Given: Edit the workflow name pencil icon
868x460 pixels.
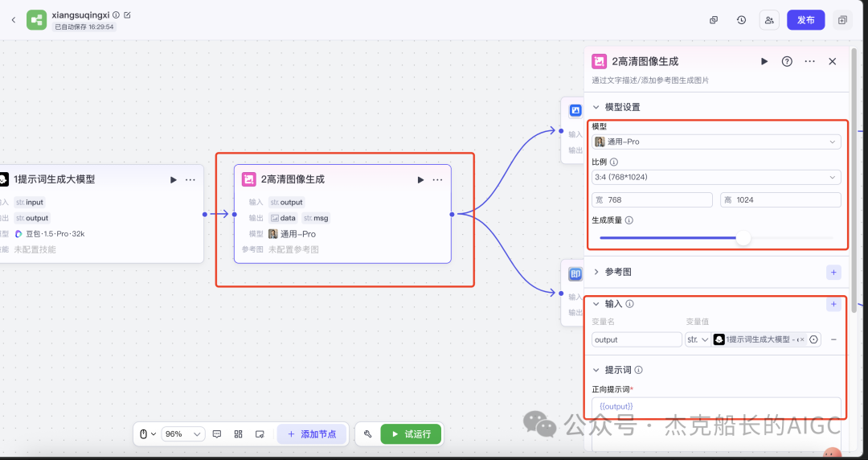Looking at the screenshot, I should coord(127,15).
